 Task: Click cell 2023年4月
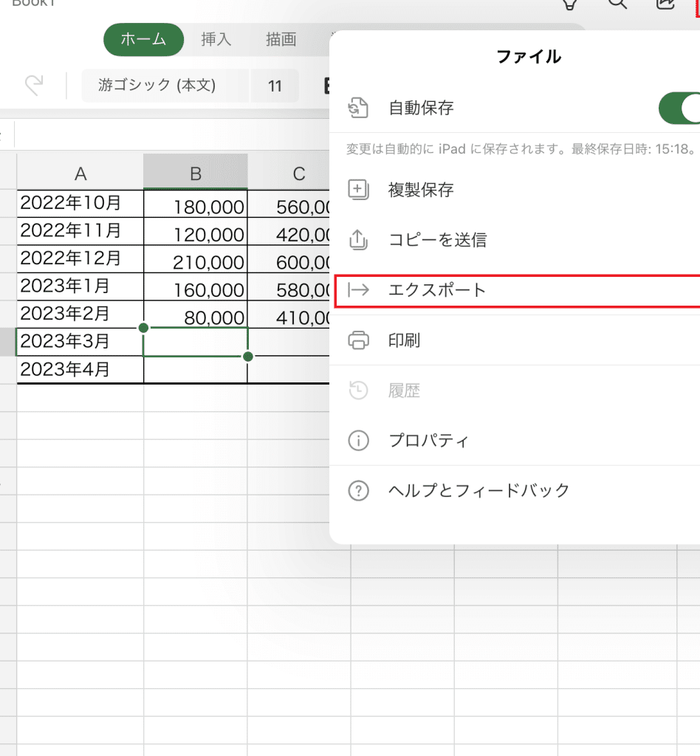click(x=80, y=370)
